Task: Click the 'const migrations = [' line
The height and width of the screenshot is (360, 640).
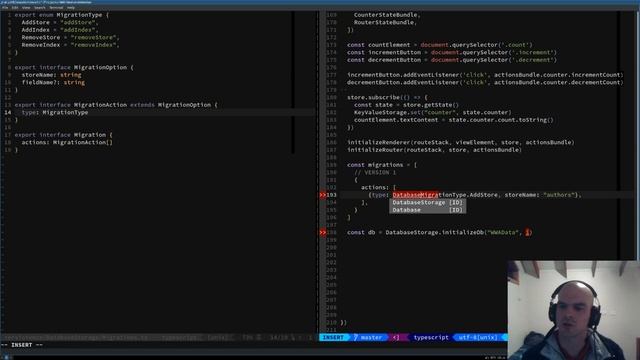Action: [x=382, y=165]
